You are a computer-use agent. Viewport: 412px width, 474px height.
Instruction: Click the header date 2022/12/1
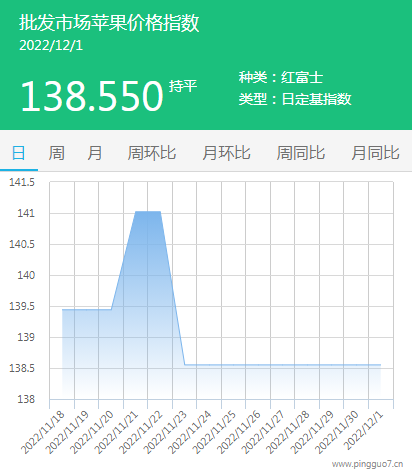pos(51,45)
